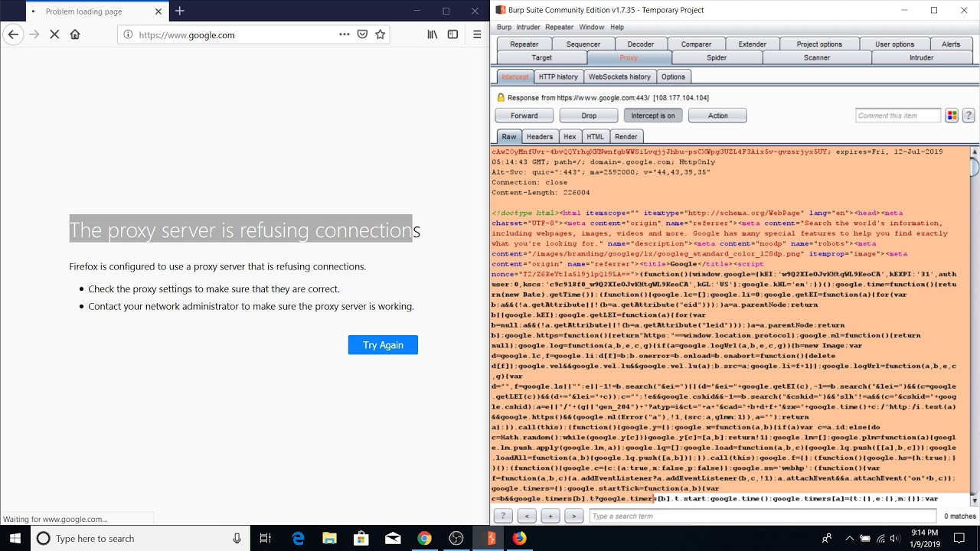Show Firefox sidebars icon
This screenshot has height=551, width=980.
coord(452,34)
